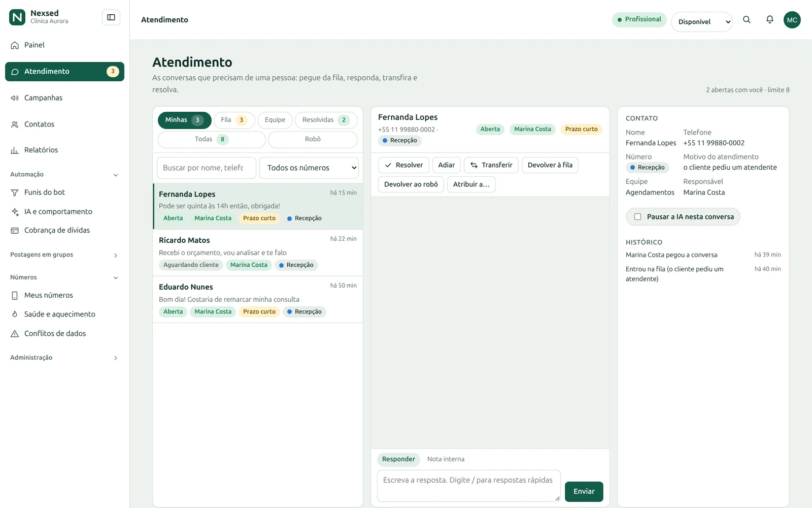
Task: Focus the Buscar por nome search field
Action: (207, 168)
